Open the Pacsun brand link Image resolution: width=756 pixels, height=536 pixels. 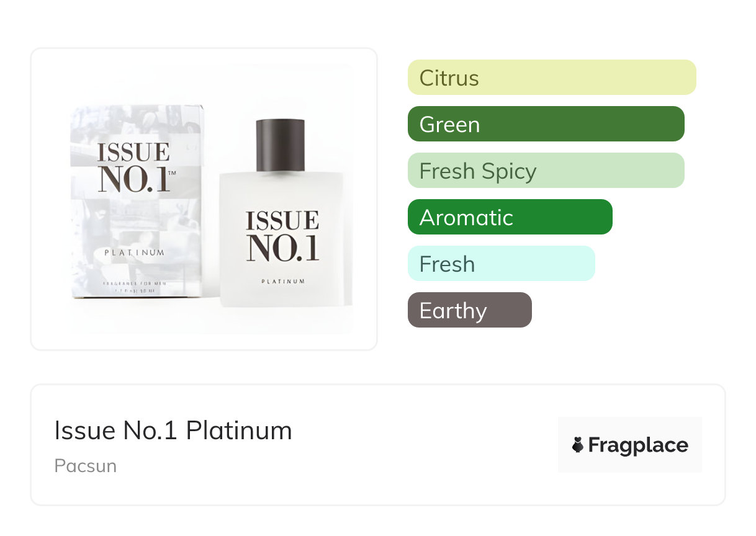click(x=85, y=466)
